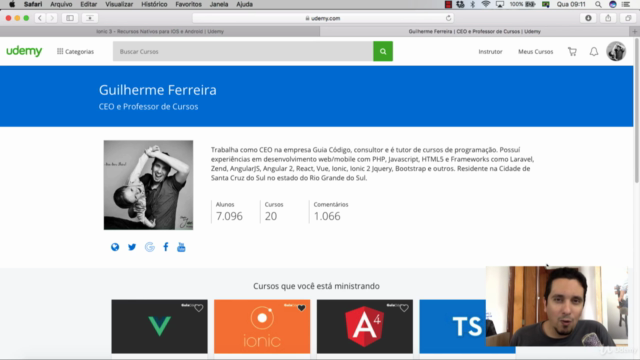Open Categorias dropdown menu
Screen dimensions: 640x360
(x=76, y=51)
